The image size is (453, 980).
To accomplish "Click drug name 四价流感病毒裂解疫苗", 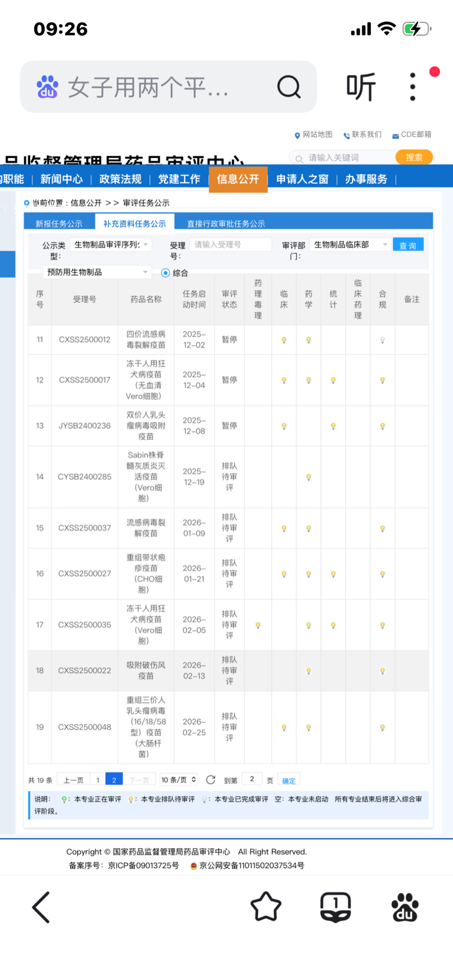I will (x=146, y=339).
